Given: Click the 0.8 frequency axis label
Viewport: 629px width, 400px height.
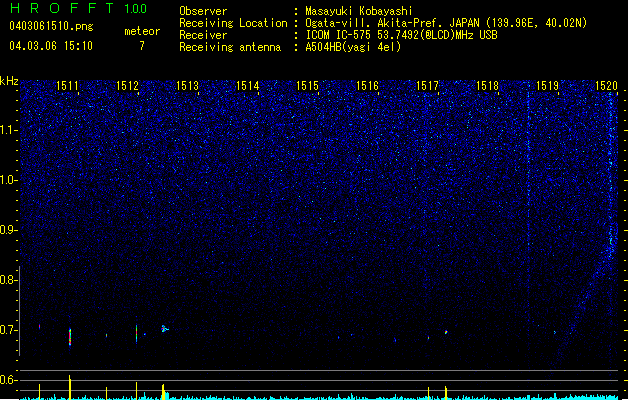Looking at the screenshot, I should click(x=8, y=280).
